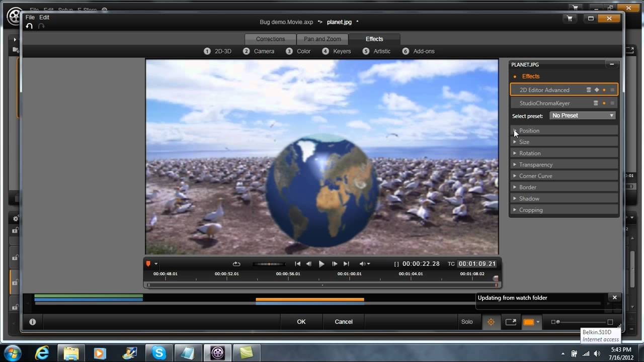Toggle StudioChromaKeyer effect on/off dot
Image resolution: width=644 pixels, height=362 pixels.
604,103
